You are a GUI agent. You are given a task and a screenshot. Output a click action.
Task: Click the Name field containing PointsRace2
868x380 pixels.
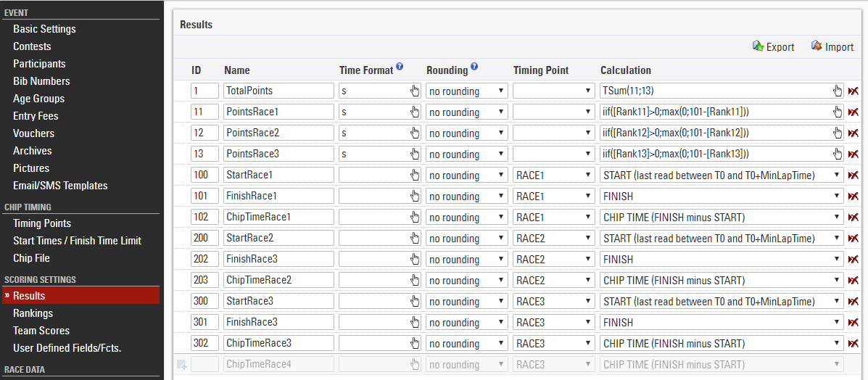(x=278, y=133)
